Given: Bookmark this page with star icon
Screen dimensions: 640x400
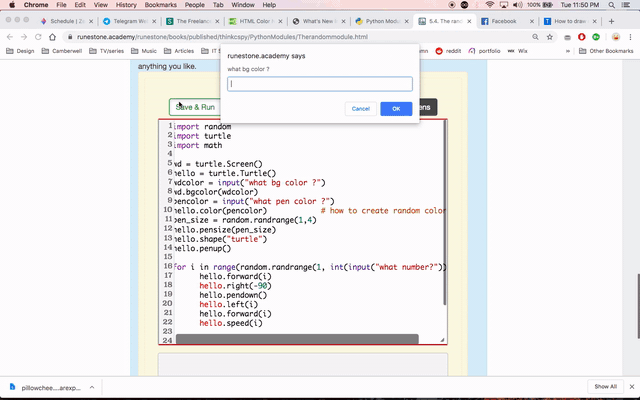Looking at the screenshot, I should (550, 37).
